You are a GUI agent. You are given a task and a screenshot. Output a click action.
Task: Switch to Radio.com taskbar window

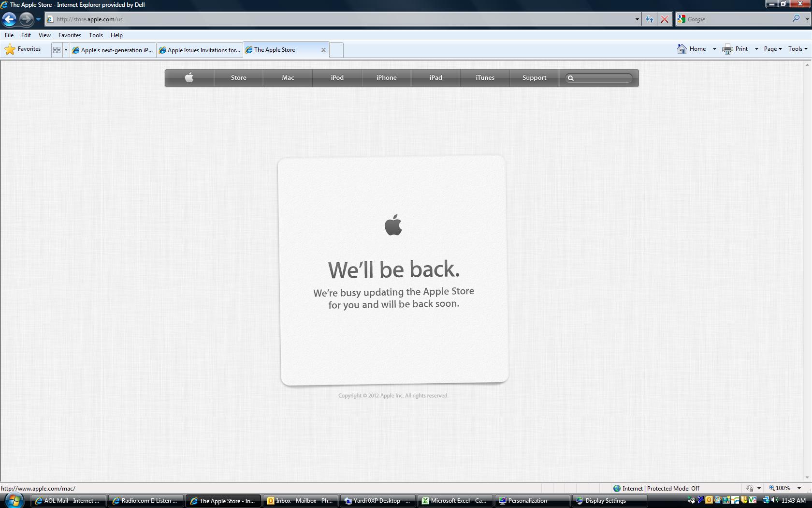click(146, 501)
